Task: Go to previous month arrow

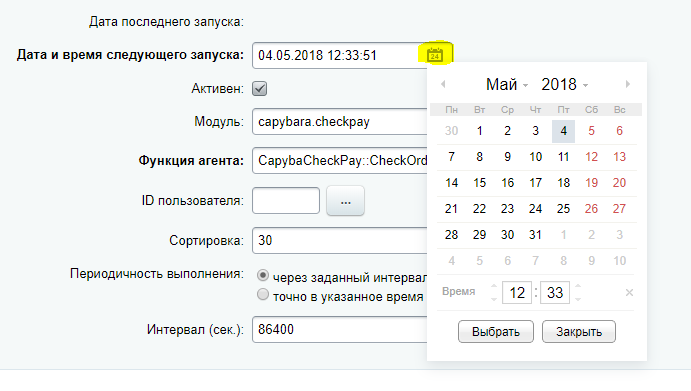Action: [x=443, y=84]
